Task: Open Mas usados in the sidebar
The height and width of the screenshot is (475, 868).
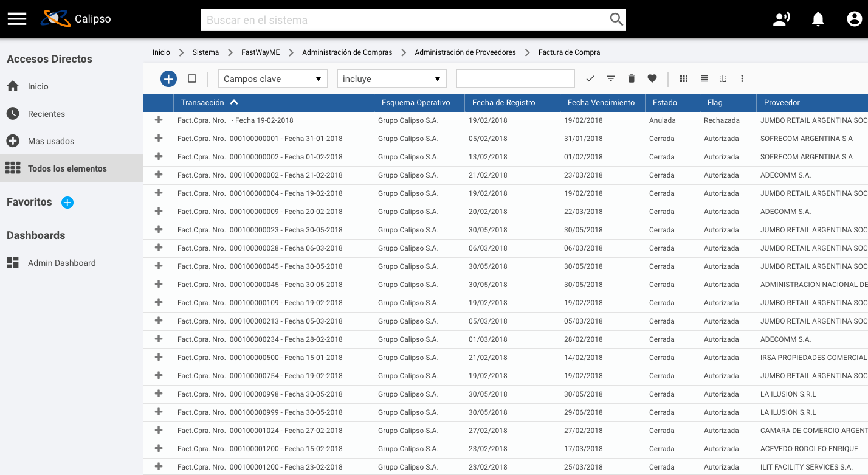Action: click(72, 141)
